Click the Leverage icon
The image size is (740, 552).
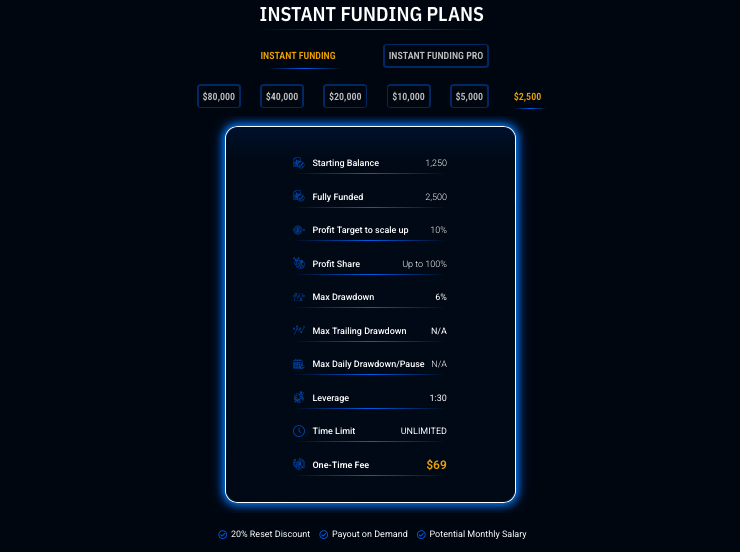click(x=299, y=397)
